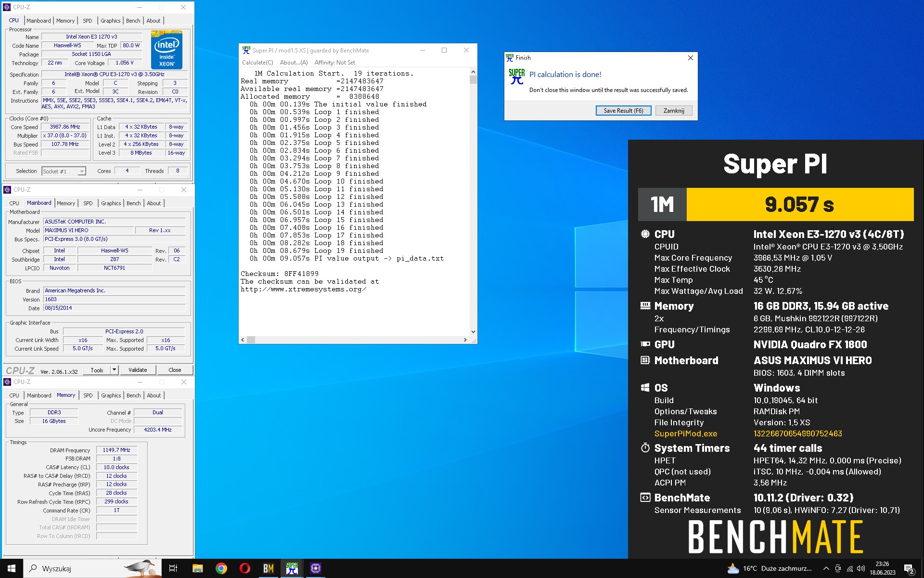
Task: Switch to BenchMate taskbar icon
Action: click(x=269, y=568)
